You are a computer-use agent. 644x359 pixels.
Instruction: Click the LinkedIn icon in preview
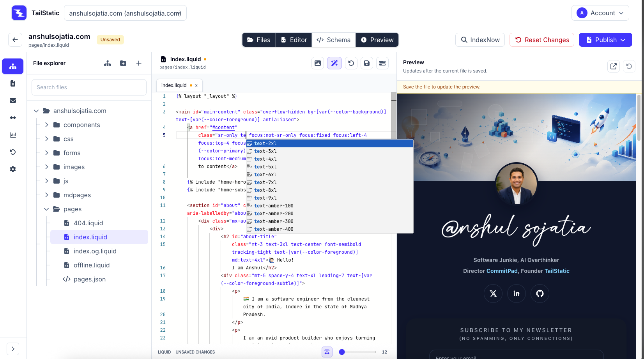coord(517,294)
